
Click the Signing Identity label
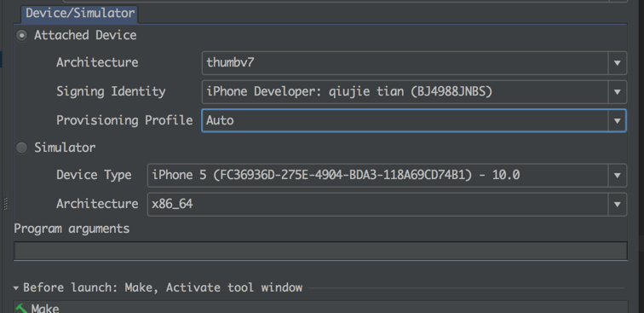(x=111, y=91)
